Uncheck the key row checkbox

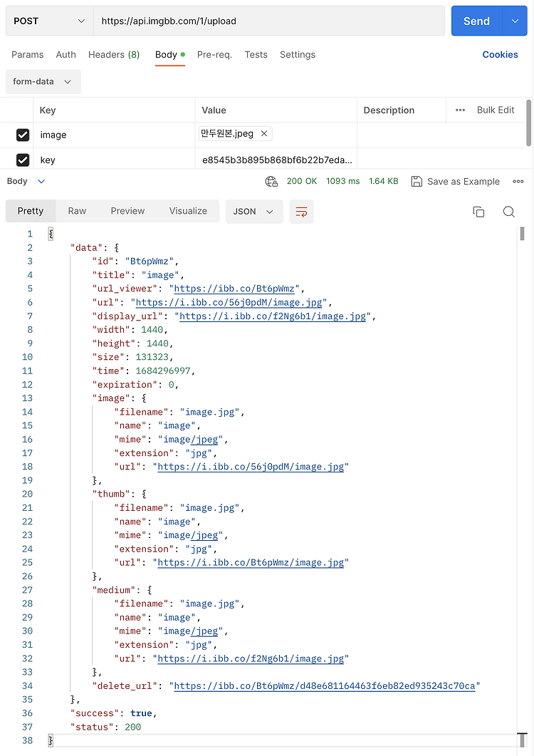pyautogui.click(x=23, y=160)
